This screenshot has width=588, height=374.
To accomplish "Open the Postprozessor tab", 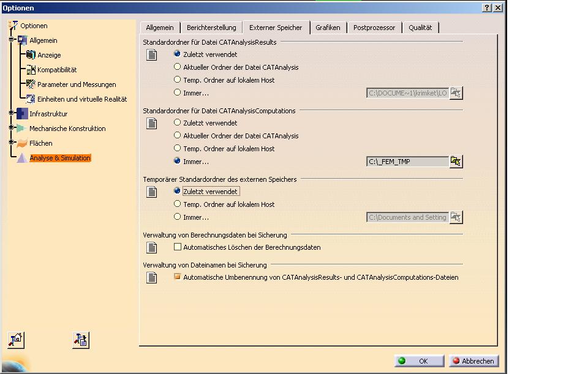I will tap(374, 28).
